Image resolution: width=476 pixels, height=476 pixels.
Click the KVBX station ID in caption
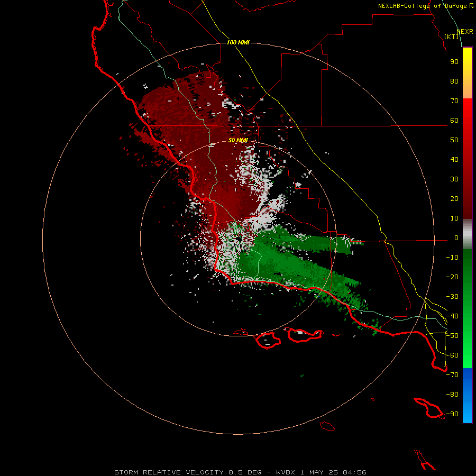(287, 472)
